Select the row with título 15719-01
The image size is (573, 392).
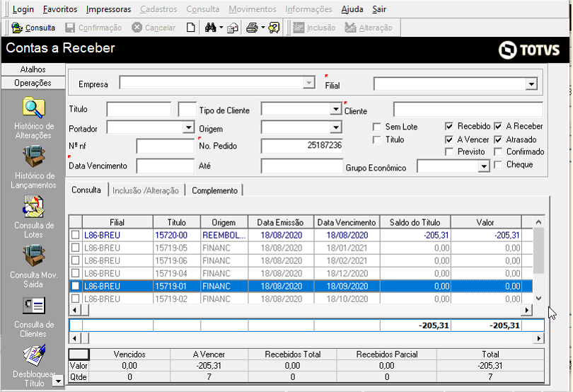301,286
